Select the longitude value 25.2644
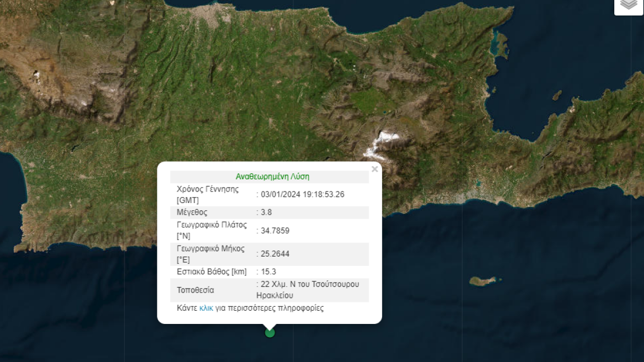This screenshot has height=362, width=644. click(274, 254)
